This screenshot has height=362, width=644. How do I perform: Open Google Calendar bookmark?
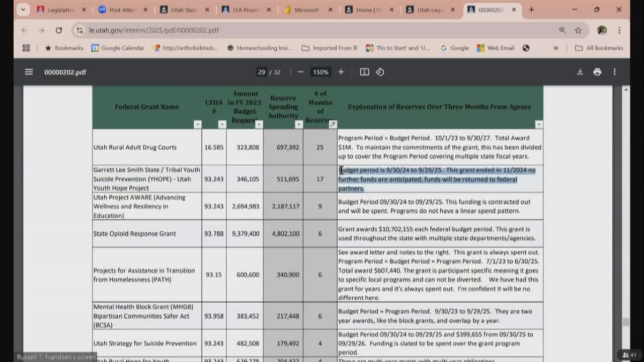coord(117,48)
